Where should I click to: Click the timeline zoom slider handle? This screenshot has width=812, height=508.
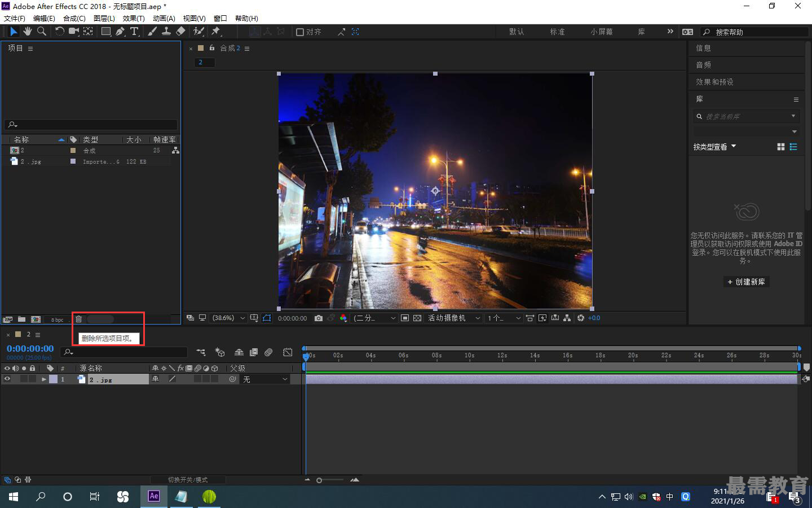click(x=319, y=480)
